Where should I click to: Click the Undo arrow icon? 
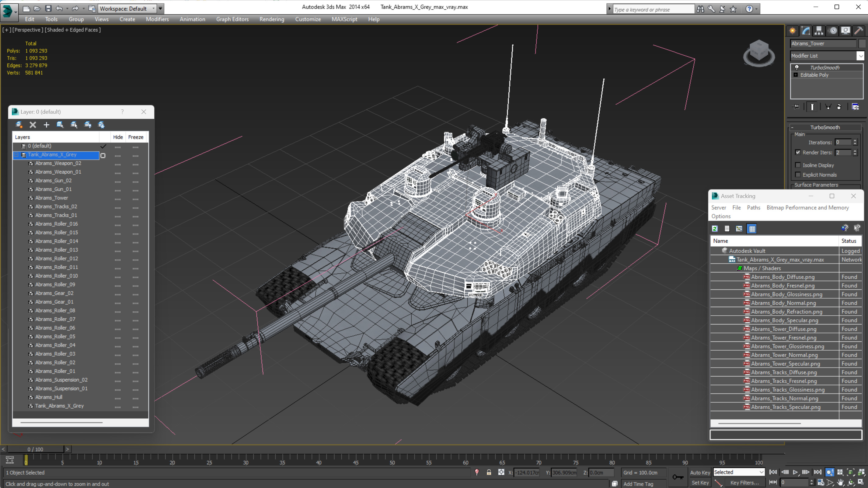(59, 9)
